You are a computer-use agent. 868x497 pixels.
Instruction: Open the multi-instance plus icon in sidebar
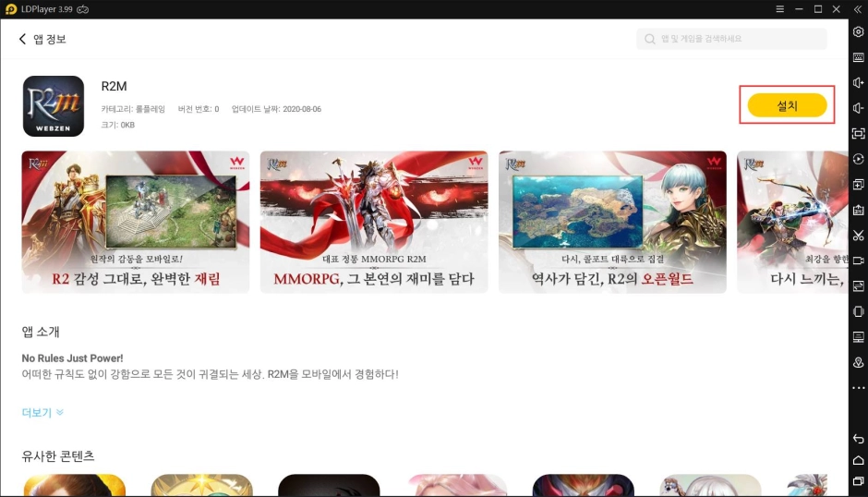click(x=858, y=185)
